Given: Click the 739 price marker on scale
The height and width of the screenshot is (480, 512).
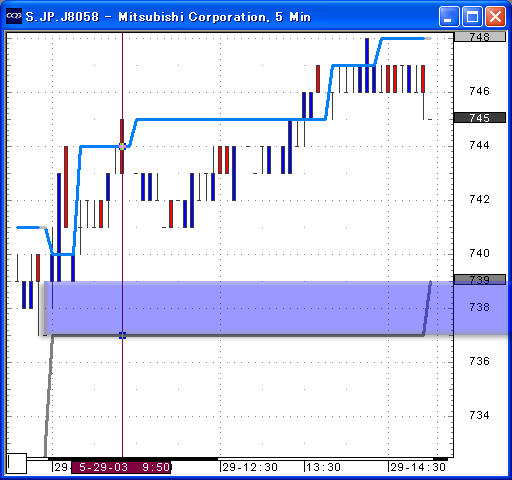Looking at the screenshot, I should [x=480, y=279].
